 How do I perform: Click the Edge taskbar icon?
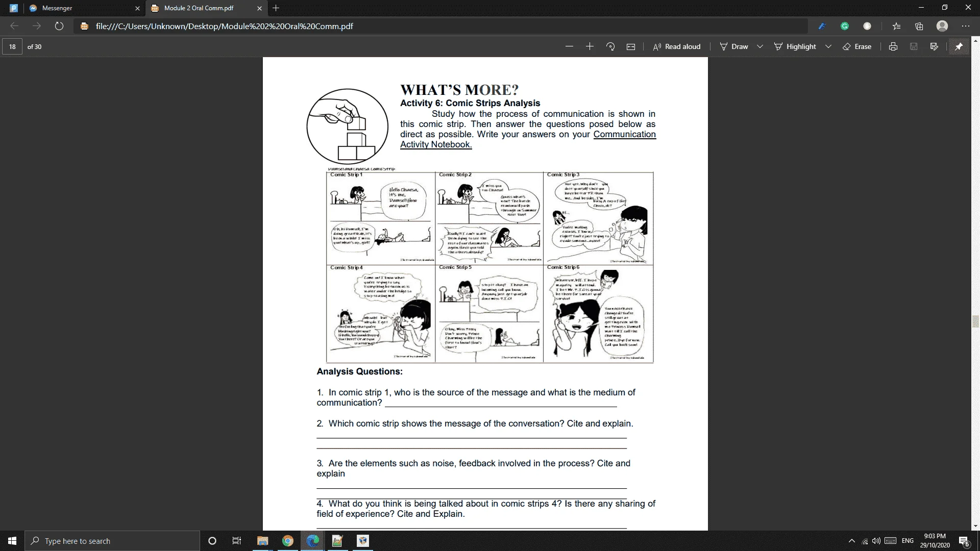click(313, 541)
